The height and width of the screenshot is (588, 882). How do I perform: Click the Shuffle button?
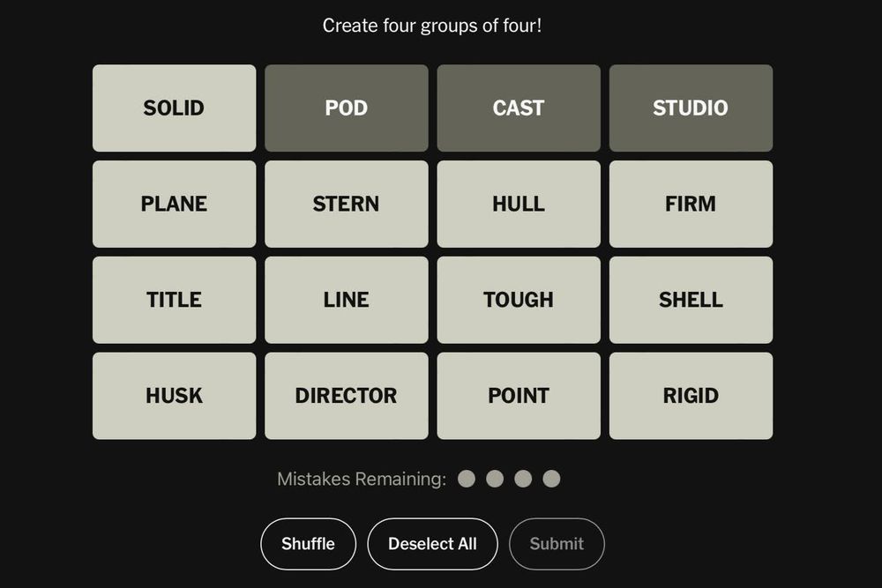pos(308,544)
